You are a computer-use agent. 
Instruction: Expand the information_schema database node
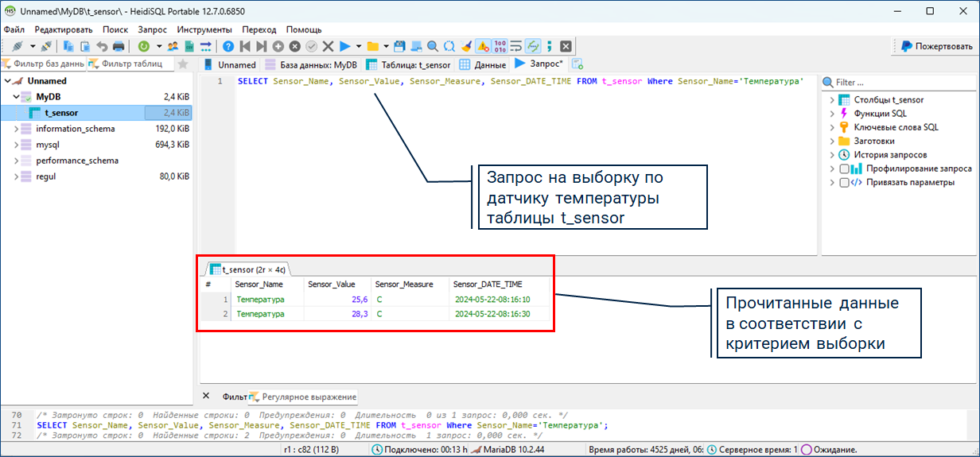[17, 129]
